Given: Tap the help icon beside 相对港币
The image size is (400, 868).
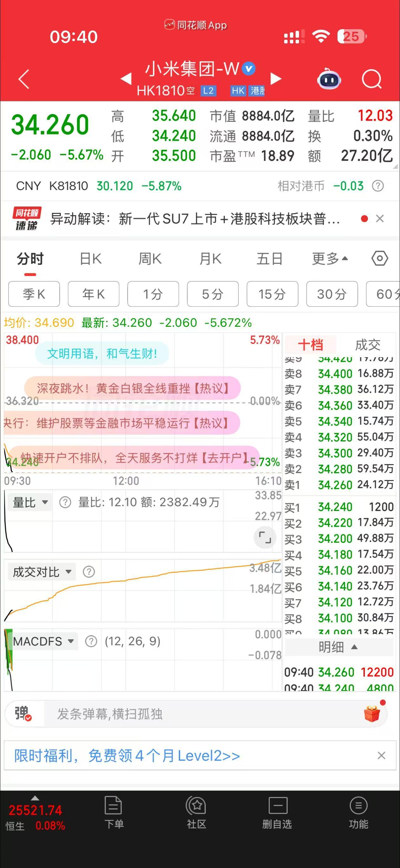Looking at the screenshot, I should pyautogui.click(x=378, y=186).
